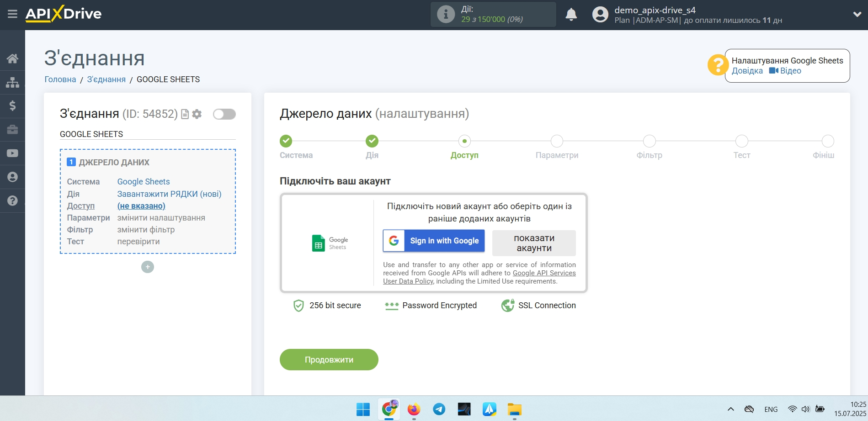Click the Password Encrypted asterisks icon
The width and height of the screenshot is (868, 421).
pos(392,305)
